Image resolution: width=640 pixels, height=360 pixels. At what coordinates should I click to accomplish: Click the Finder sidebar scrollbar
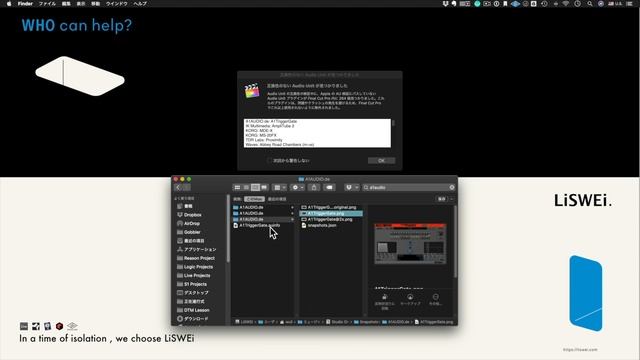228,229
